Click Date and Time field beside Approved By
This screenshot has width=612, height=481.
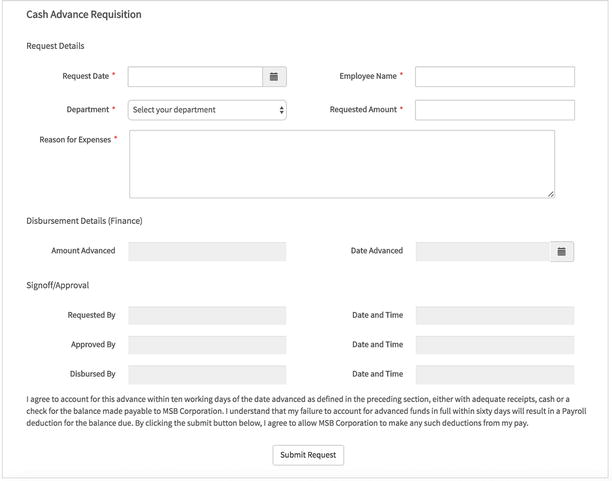(494, 345)
